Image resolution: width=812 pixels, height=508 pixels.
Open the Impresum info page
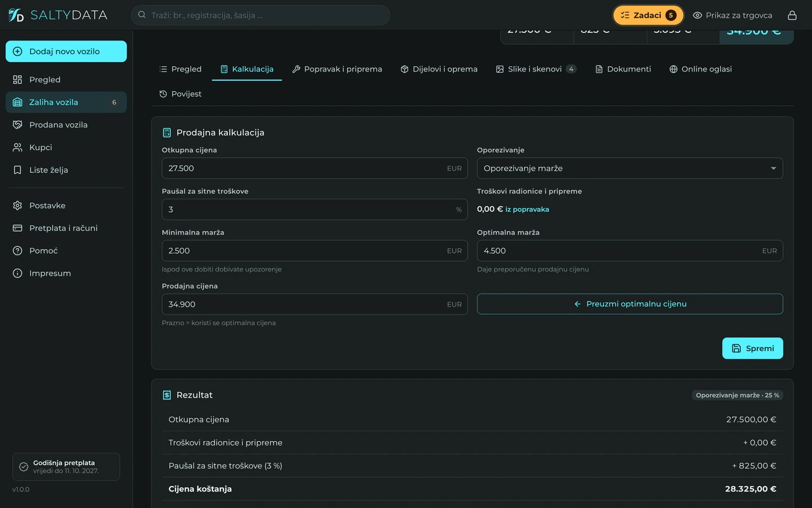point(66,273)
